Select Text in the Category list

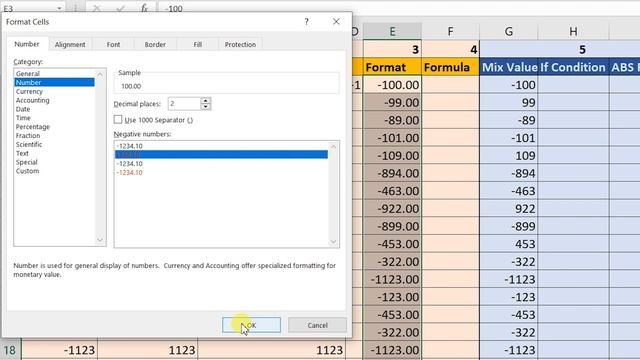(x=22, y=153)
